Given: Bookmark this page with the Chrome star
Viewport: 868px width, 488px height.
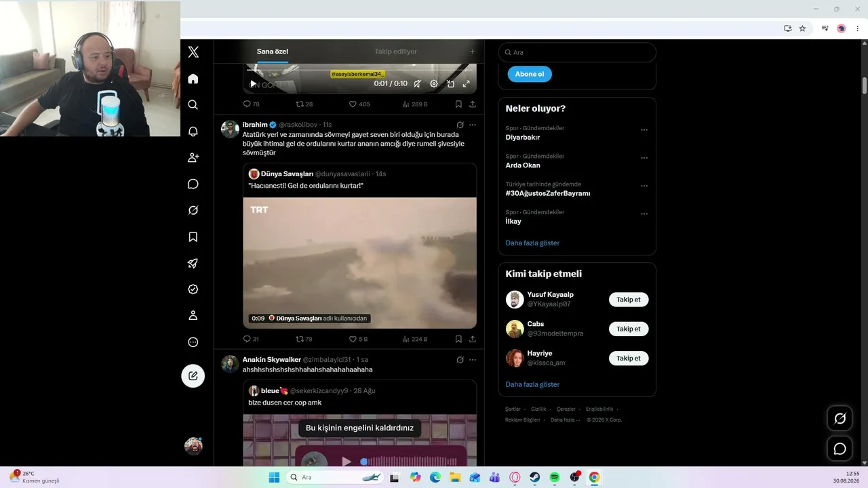Looking at the screenshot, I should (802, 28).
